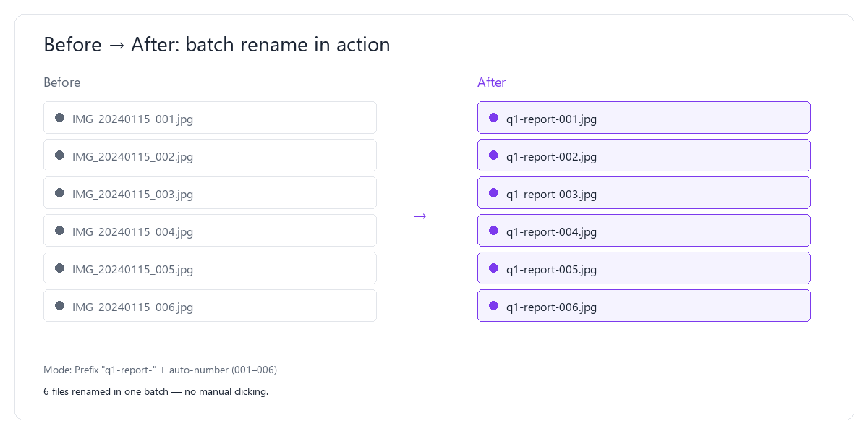Viewport: 868px width, 434px height.
Task: Click the gray dot icon beside IMG_20240115_004.jpg
Action: click(x=60, y=230)
